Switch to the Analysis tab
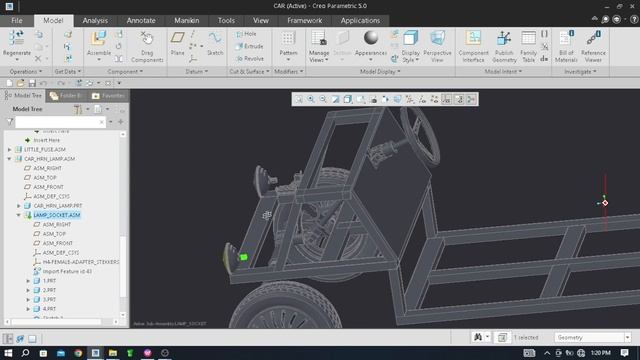 95,20
